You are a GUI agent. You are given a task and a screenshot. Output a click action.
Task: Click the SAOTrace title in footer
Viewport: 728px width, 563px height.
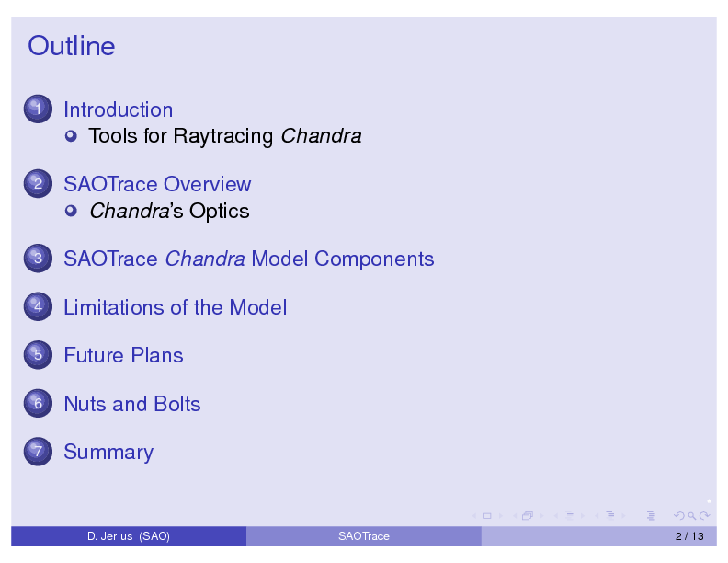point(363,536)
